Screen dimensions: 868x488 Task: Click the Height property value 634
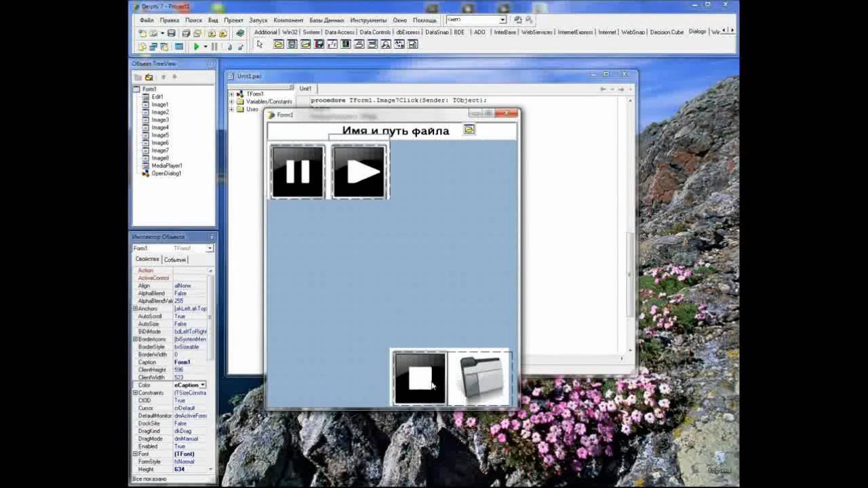pos(190,469)
